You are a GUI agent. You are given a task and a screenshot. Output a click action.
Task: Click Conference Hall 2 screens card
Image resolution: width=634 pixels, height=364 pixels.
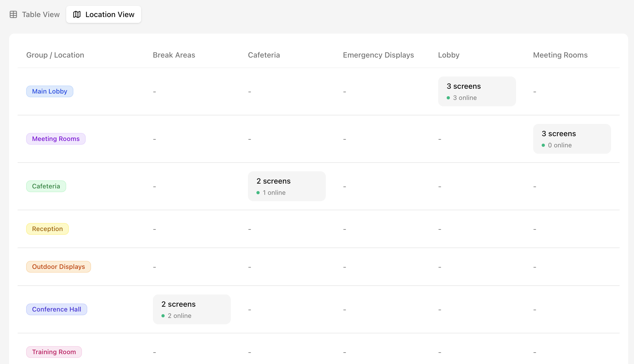pyautogui.click(x=192, y=309)
